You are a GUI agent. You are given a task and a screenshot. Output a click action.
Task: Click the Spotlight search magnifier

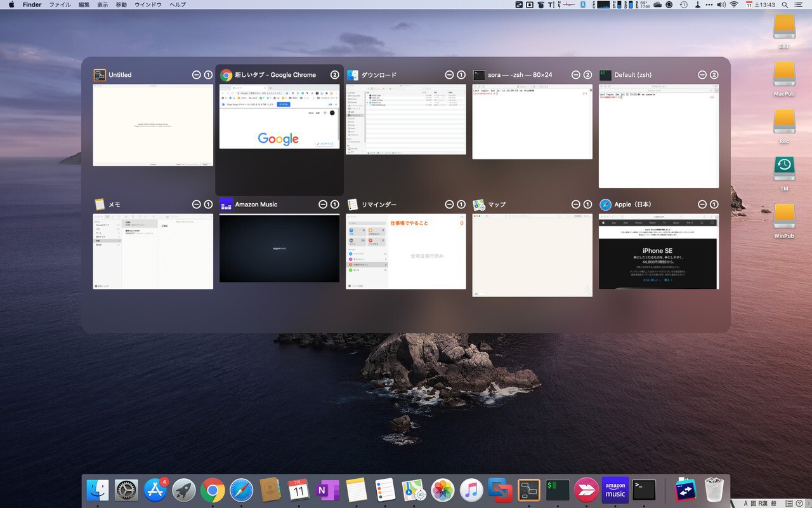pos(785,4)
